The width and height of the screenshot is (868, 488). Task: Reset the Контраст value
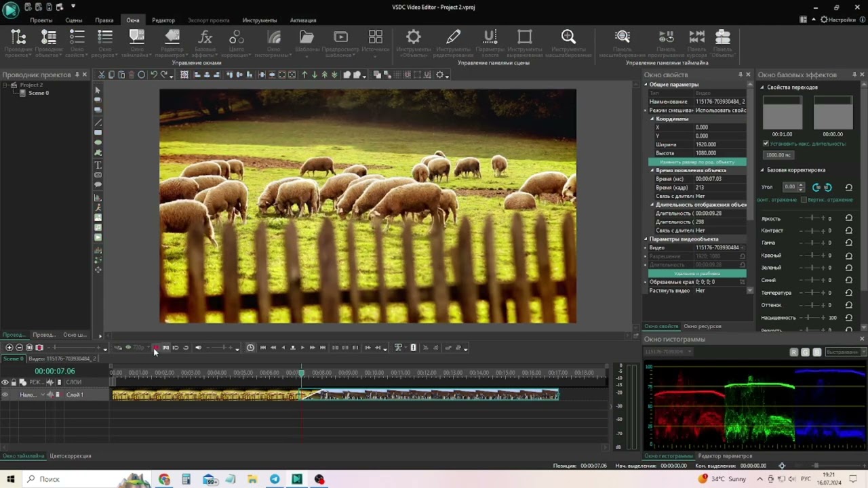tap(848, 230)
